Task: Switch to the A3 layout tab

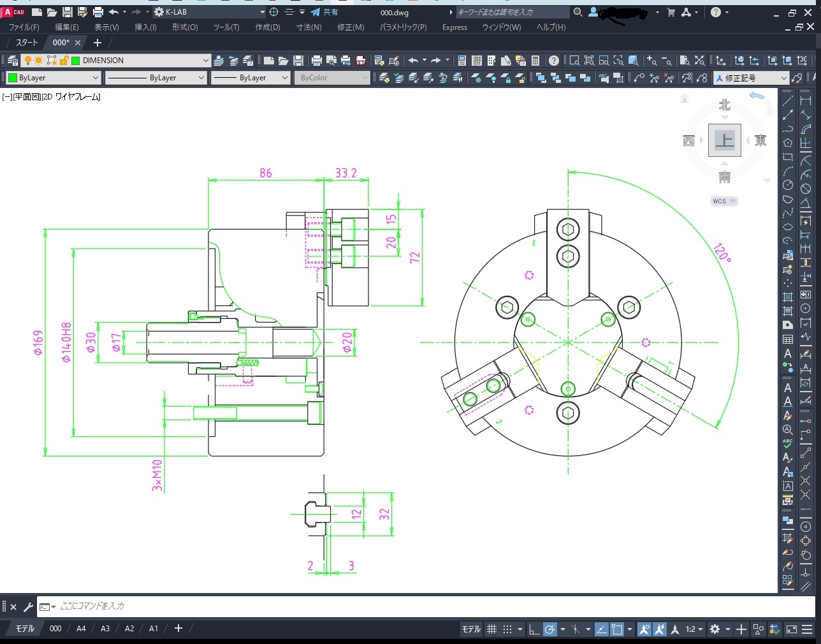Action: tap(105, 629)
